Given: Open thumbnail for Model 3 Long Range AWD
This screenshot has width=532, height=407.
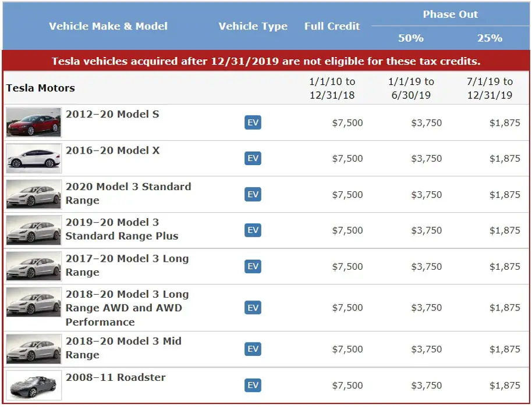Looking at the screenshot, I should click(x=34, y=302).
